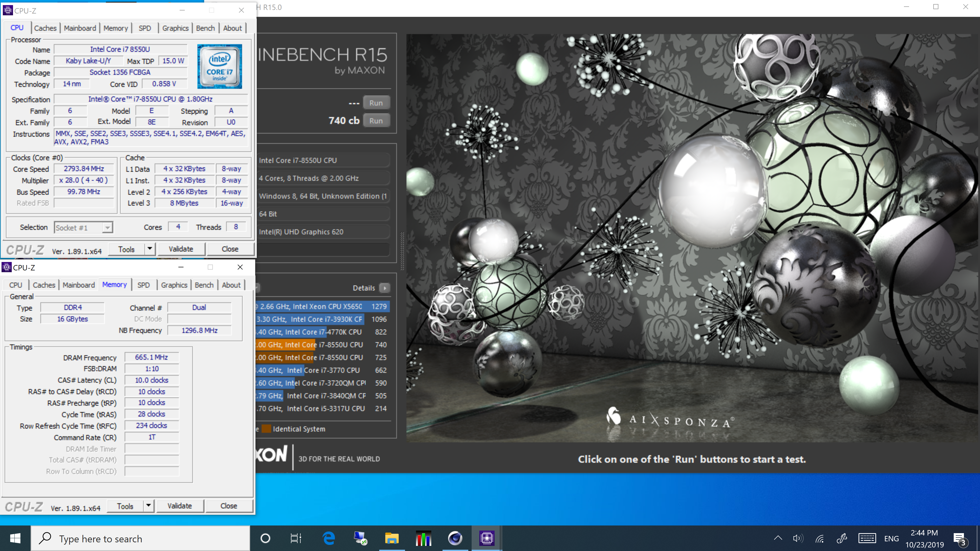Switch to Mainboard tab in top CPU-Z window
Viewport: 980px width, 551px height.
click(x=80, y=28)
